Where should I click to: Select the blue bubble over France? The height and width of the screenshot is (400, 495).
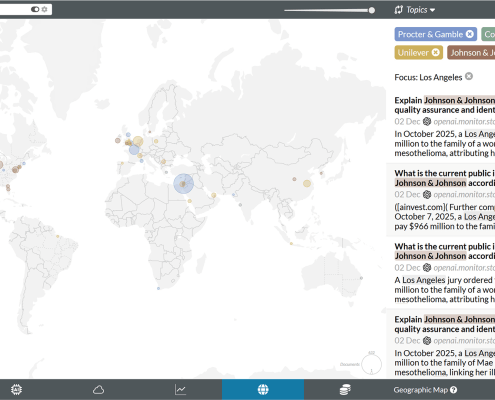[x=134, y=150]
